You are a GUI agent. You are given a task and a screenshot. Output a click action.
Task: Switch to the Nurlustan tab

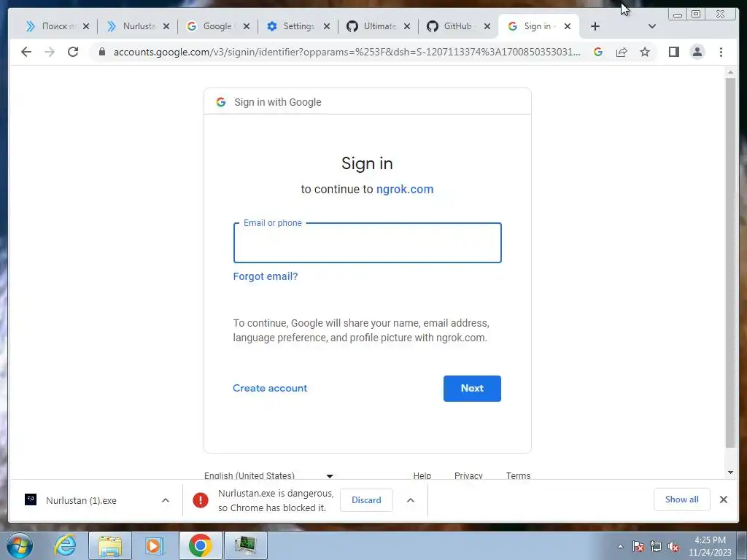132,26
